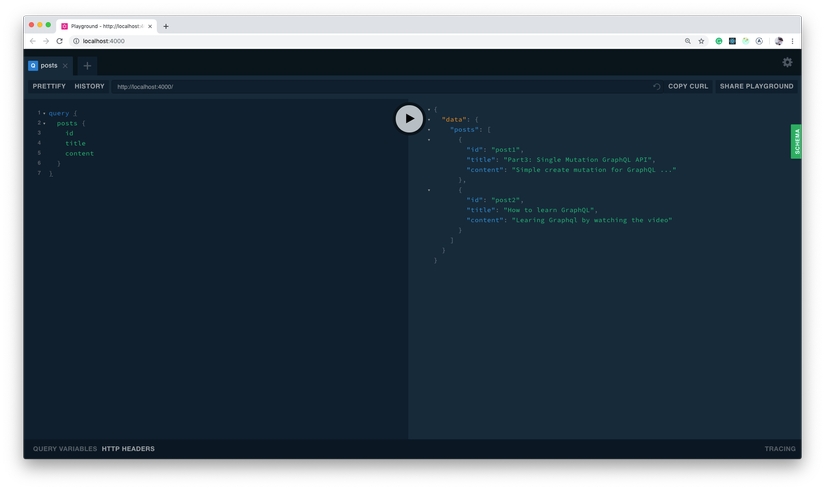
Task: Close the posts query tab
Action: click(66, 66)
